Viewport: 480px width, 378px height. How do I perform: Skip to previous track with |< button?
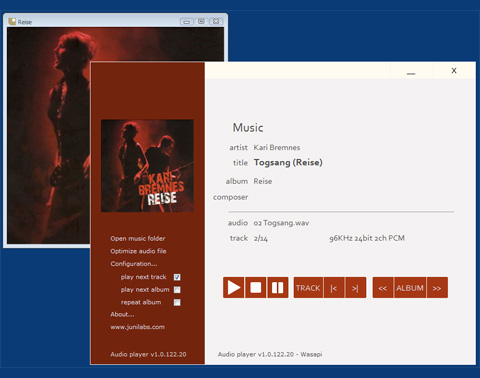(334, 288)
